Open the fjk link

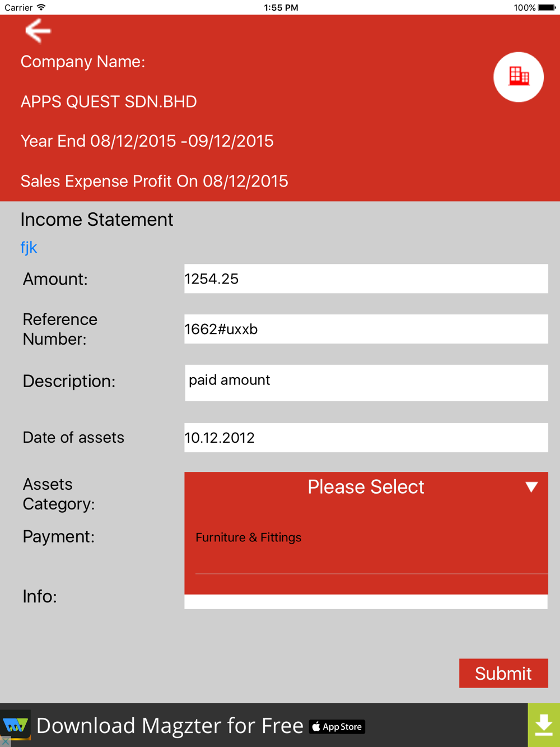[29, 248]
